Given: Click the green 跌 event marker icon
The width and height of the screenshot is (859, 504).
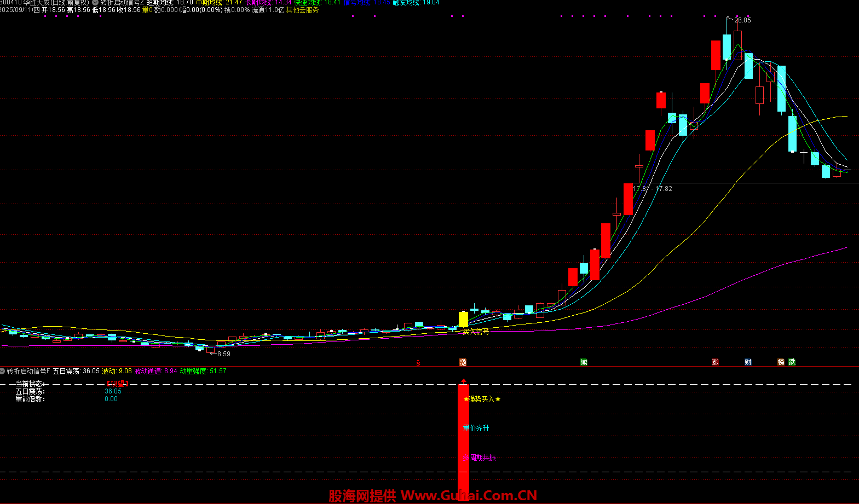Looking at the screenshot, I should click(x=792, y=362).
